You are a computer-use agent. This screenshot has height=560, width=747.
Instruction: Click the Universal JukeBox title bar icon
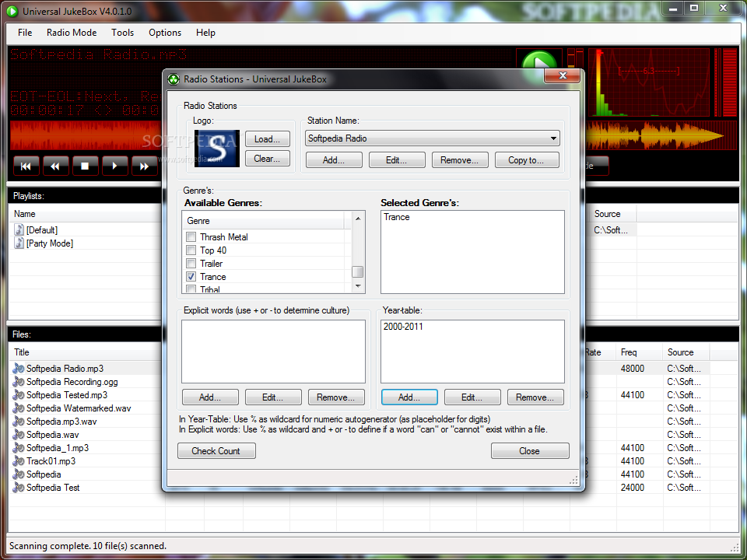click(12, 11)
